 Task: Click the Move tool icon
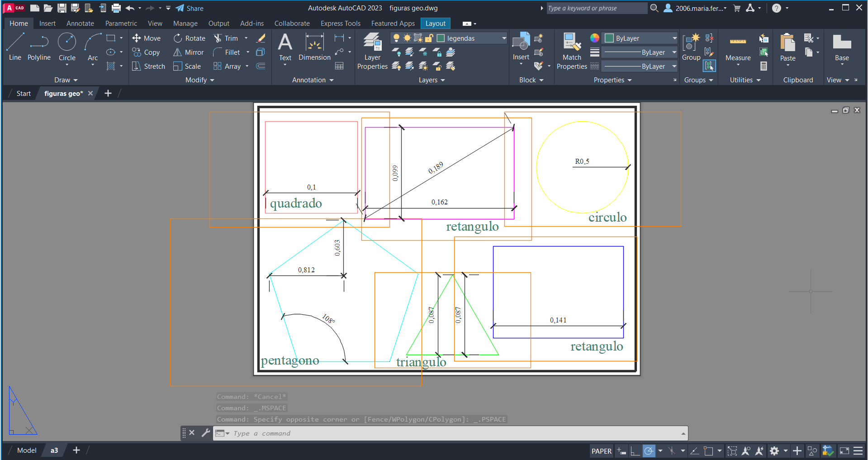[x=137, y=38]
